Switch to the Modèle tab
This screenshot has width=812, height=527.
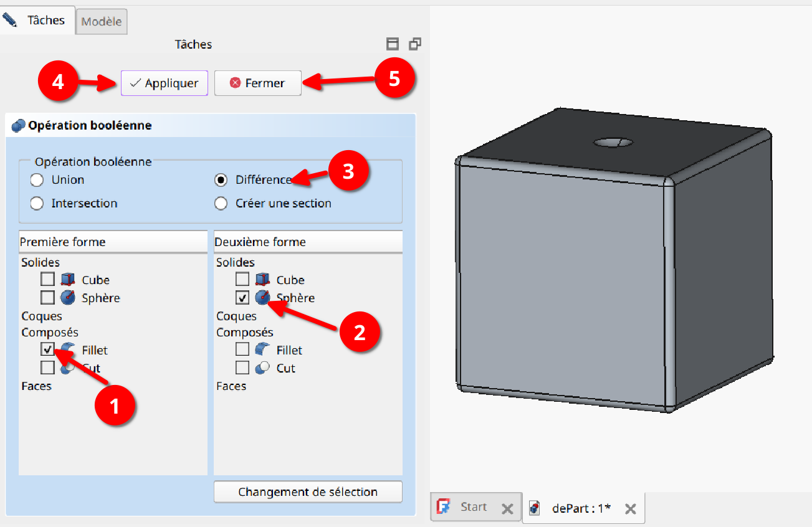(101, 21)
